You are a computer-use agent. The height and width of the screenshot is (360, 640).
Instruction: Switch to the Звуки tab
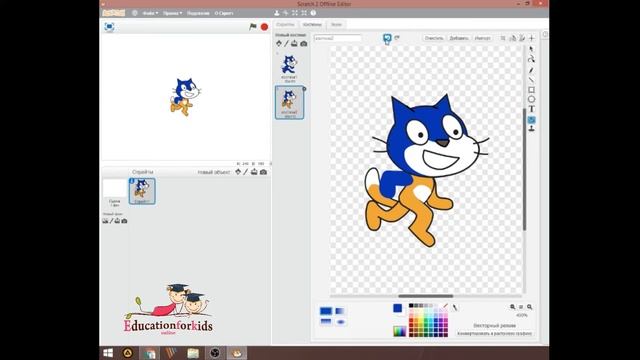point(336,24)
